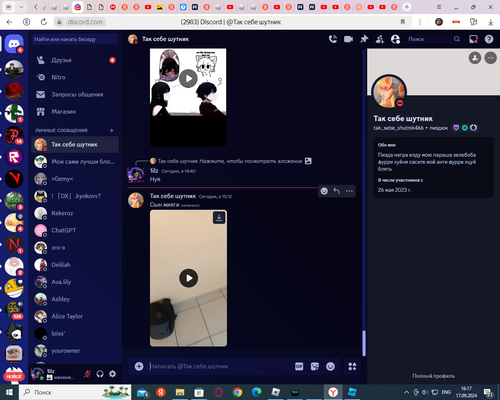500x400 pixels.
Task: Hide the user profile panel
Action: click(395, 39)
